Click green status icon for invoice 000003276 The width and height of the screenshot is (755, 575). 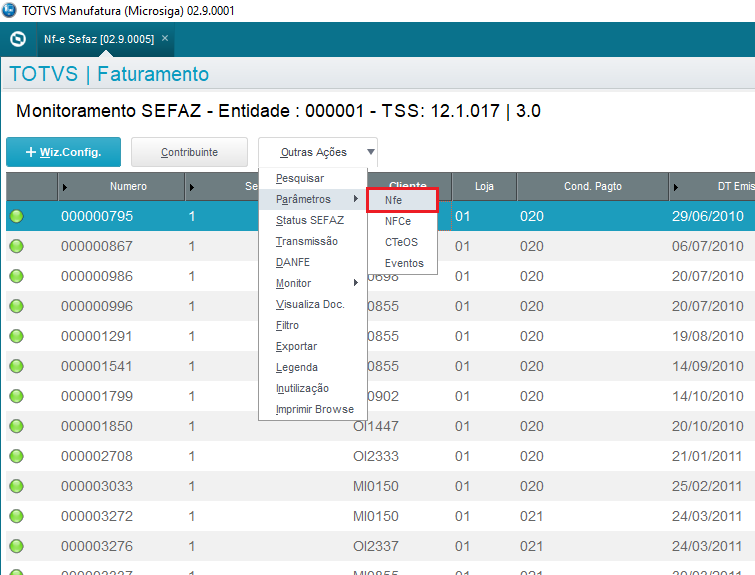16,546
